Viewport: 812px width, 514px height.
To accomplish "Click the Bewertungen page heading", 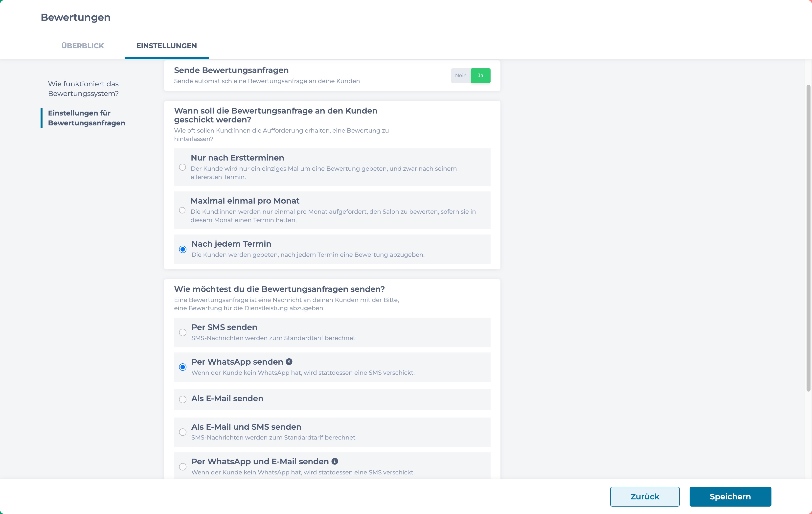I will tap(75, 17).
